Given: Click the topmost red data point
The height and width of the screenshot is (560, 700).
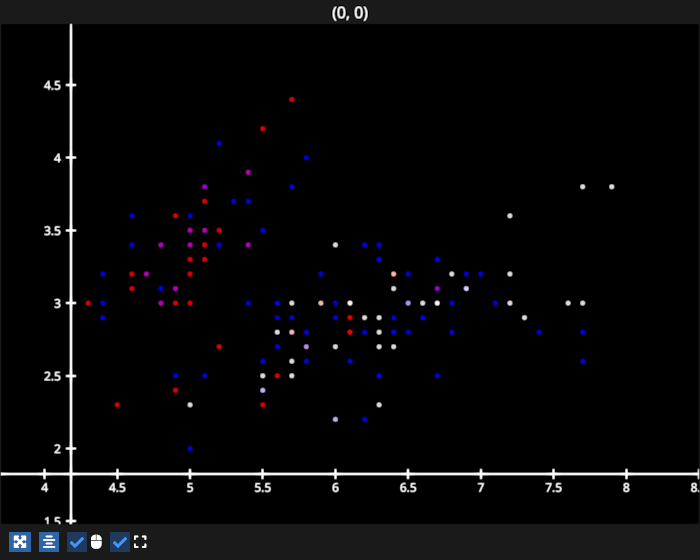Looking at the screenshot, I should [x=292, y=100].
